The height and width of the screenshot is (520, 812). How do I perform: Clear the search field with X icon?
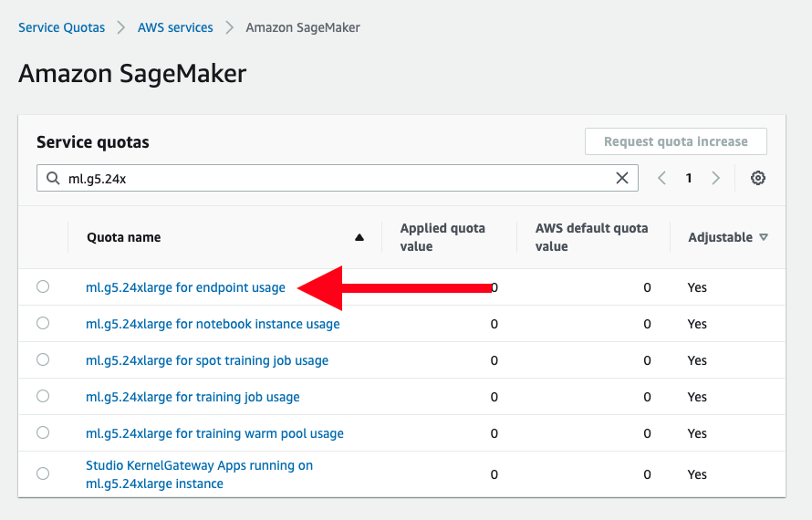pyautogui.click(x=622, y=178)
